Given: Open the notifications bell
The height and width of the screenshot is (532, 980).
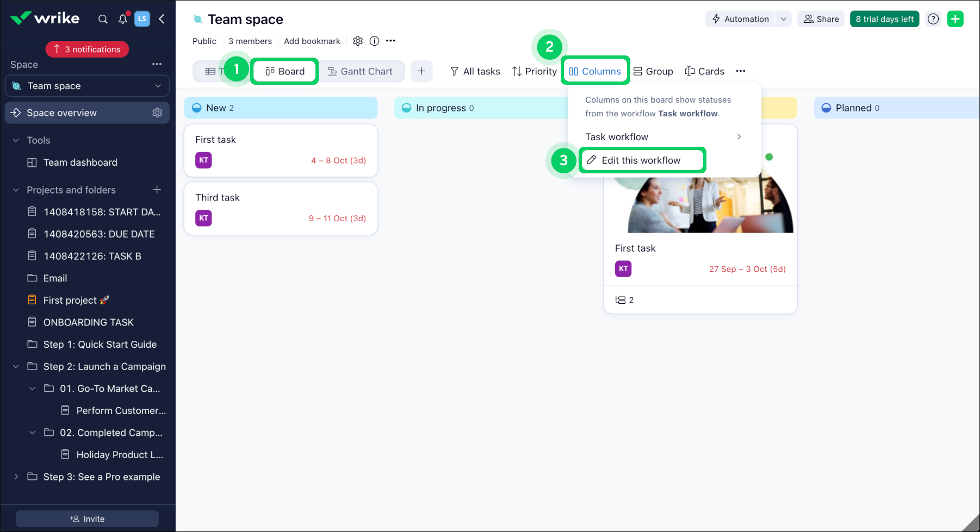Looking at the screenshot, I should coord(122,18).
